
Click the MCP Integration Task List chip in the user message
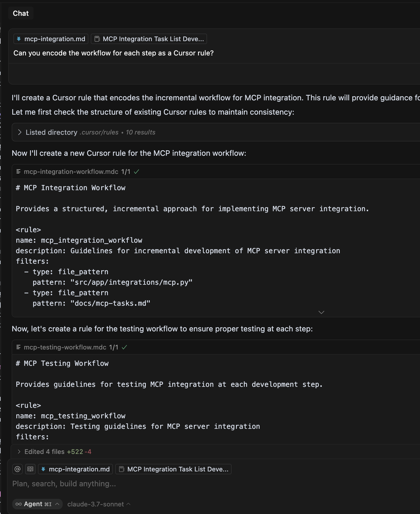[x=149, y=39]
